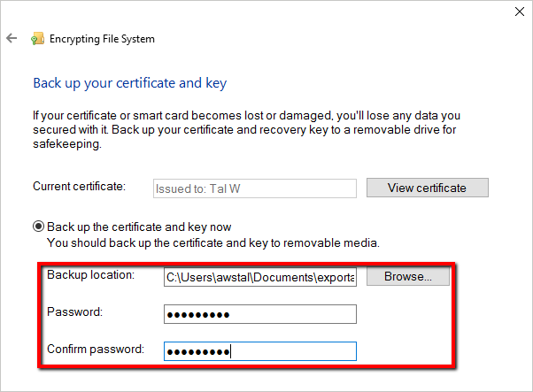Click the 'Backup location:' label
This screenshot has width=533, height=392.
[90, 275]
